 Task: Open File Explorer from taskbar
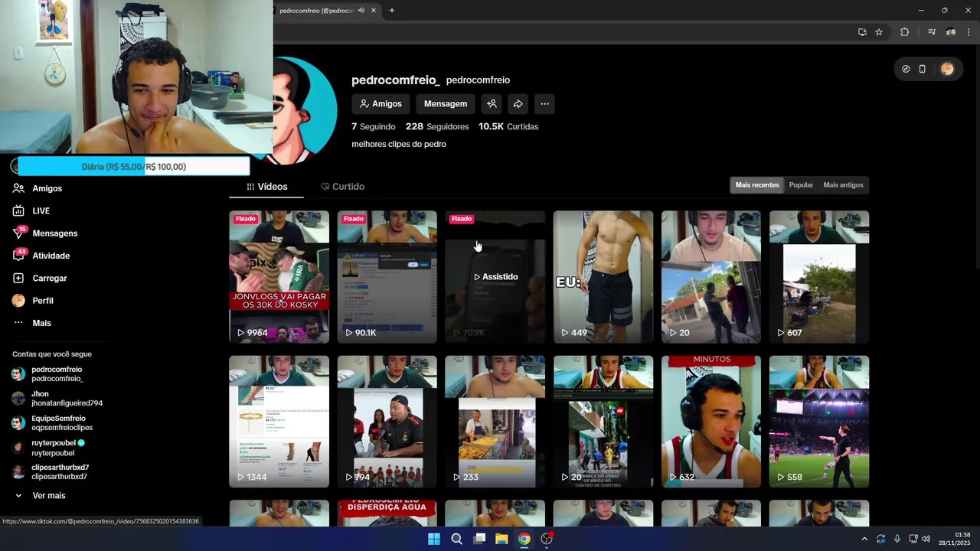coord(501,539)
